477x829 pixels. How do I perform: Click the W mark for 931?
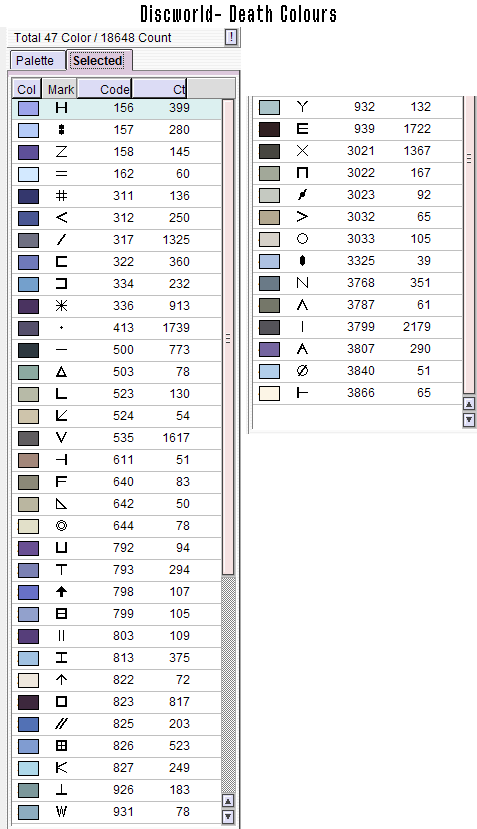[61, 812]
